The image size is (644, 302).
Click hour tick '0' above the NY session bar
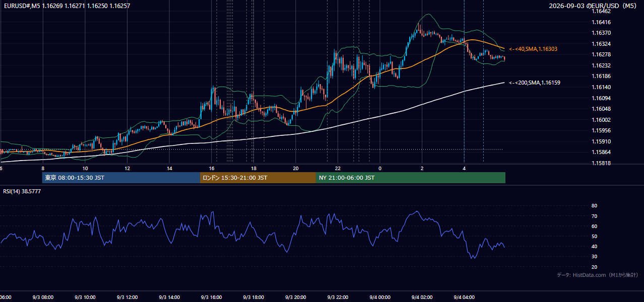(x=380, y=168)
